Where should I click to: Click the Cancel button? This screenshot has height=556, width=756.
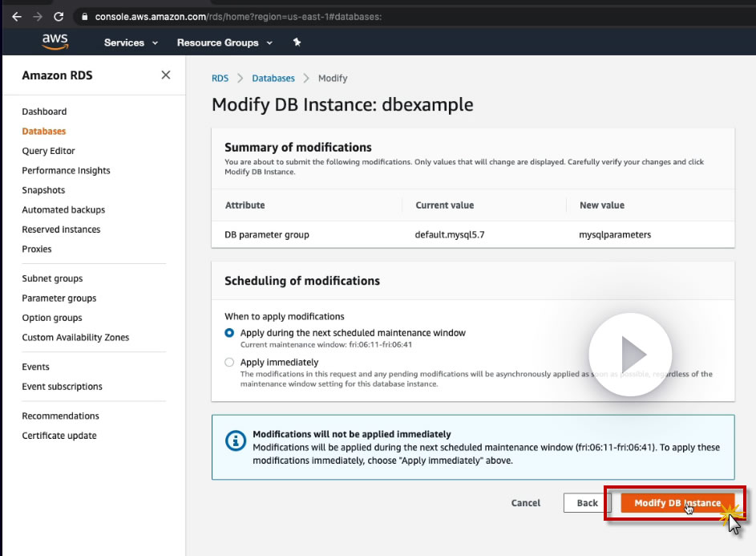tap(526, 503)
